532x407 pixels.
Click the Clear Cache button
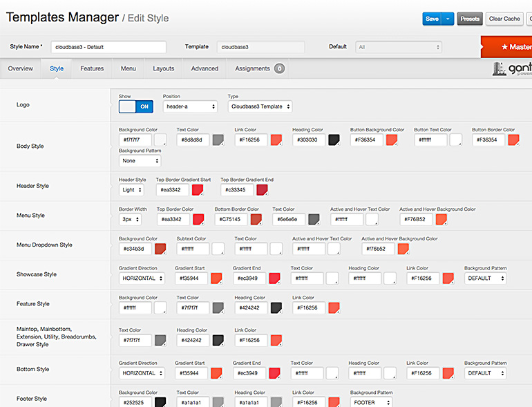click(504, 19)
